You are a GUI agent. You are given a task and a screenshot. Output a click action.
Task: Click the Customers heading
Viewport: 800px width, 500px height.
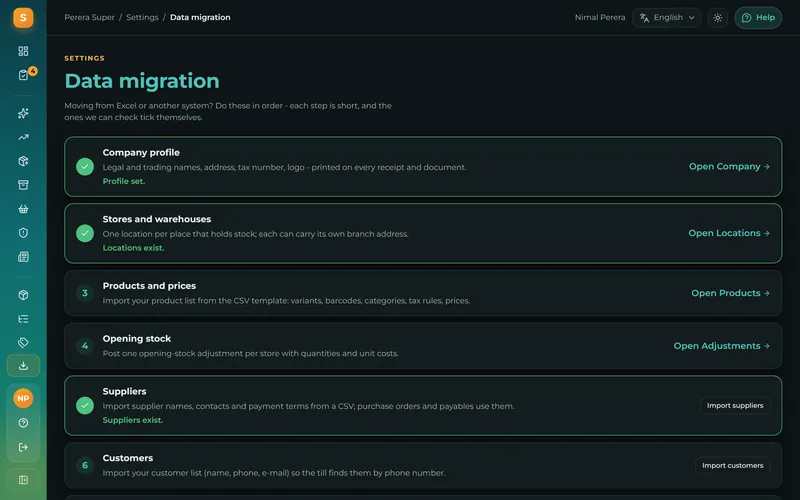(128, 458)
